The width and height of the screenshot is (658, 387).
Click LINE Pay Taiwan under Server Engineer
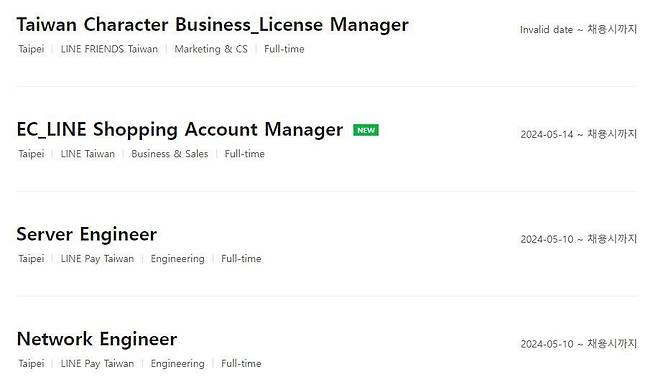pos(97,259)
